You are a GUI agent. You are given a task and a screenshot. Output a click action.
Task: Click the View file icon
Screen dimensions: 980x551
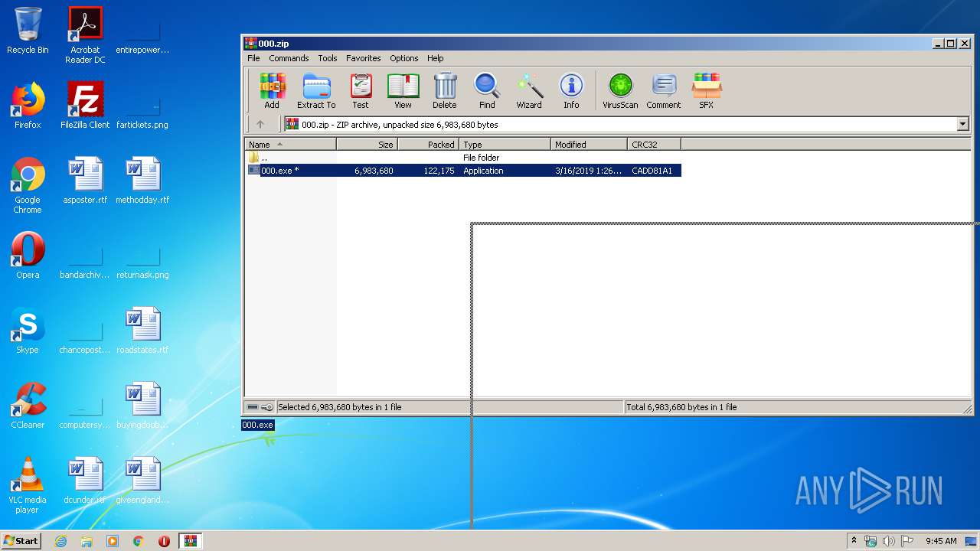coord(403,91)
